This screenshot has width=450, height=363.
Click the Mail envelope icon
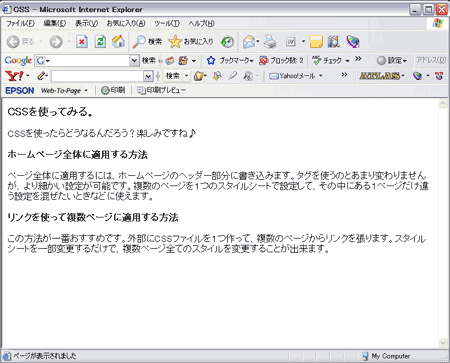click(249, 42)
